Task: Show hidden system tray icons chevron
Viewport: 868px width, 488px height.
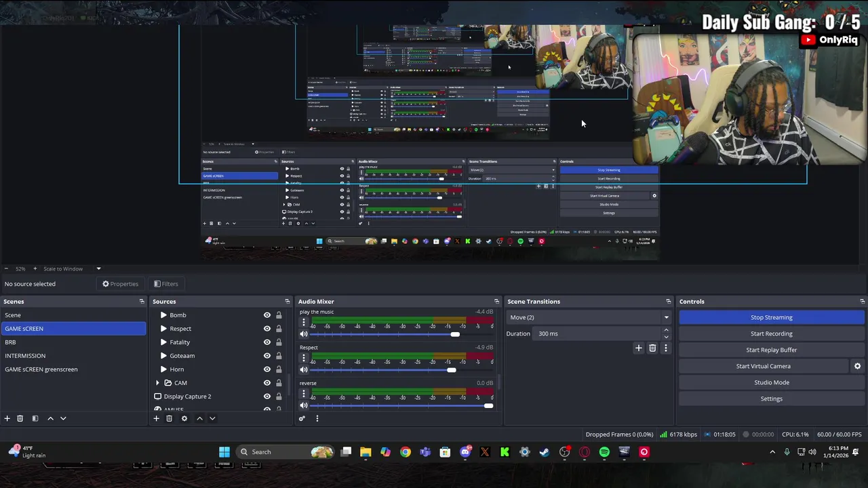Action: [x=772, y=452]
